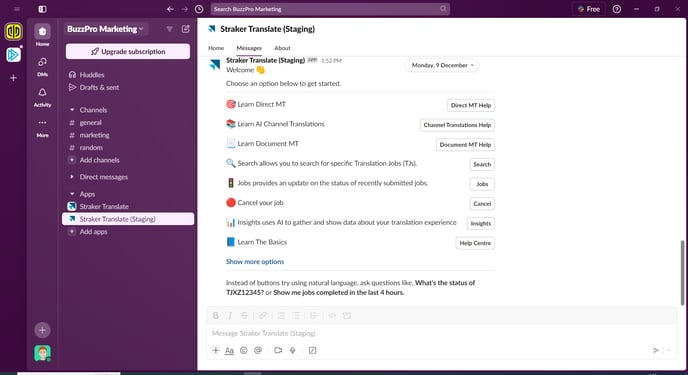The image size is (688, 375).
Task: Collapse the Channels section
Action: [72, 110]
